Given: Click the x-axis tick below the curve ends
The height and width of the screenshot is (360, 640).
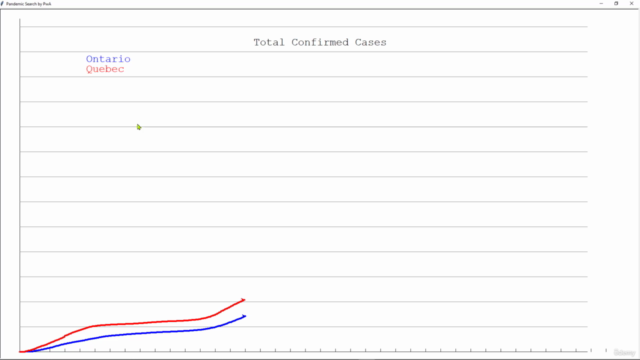Looking at the screenshot, I should [x=245, y=350].
